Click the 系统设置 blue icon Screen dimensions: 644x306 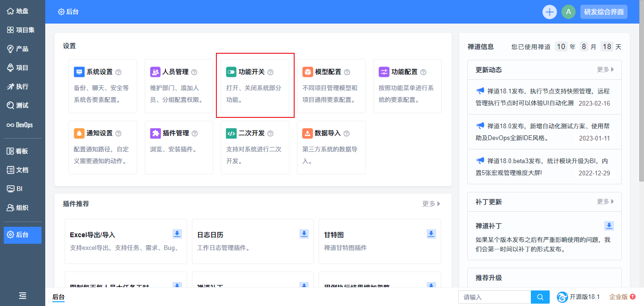[79, 72]
